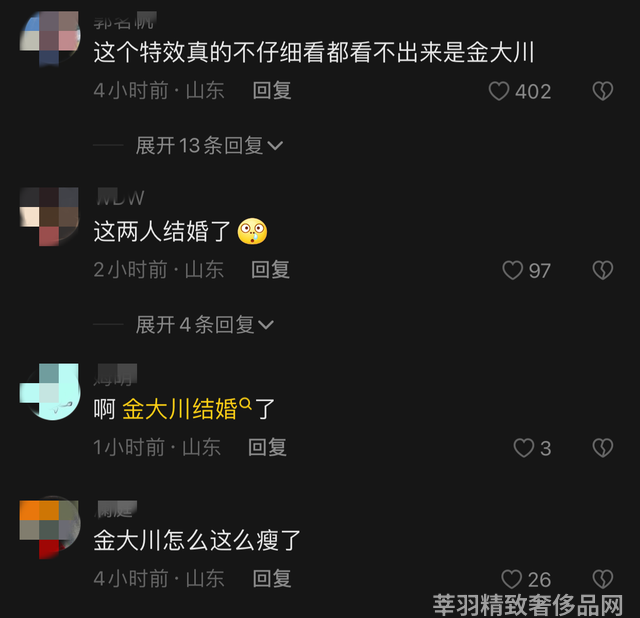Expand 展开13条回复 replies
Screen dimensions: 640x618
pyautogui.click(x=209, y=145)
